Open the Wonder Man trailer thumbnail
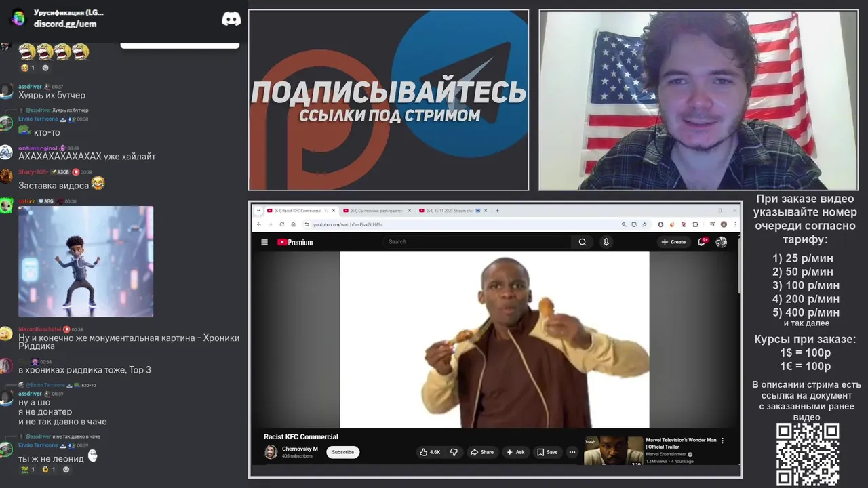 pos(613,451)
